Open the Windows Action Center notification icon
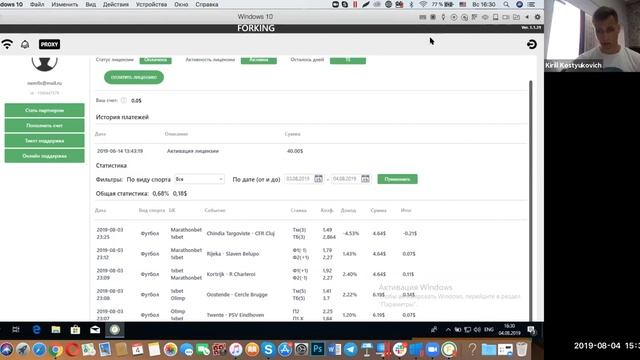The height and width of the screenshot is (360, 640). pos(531,329)
